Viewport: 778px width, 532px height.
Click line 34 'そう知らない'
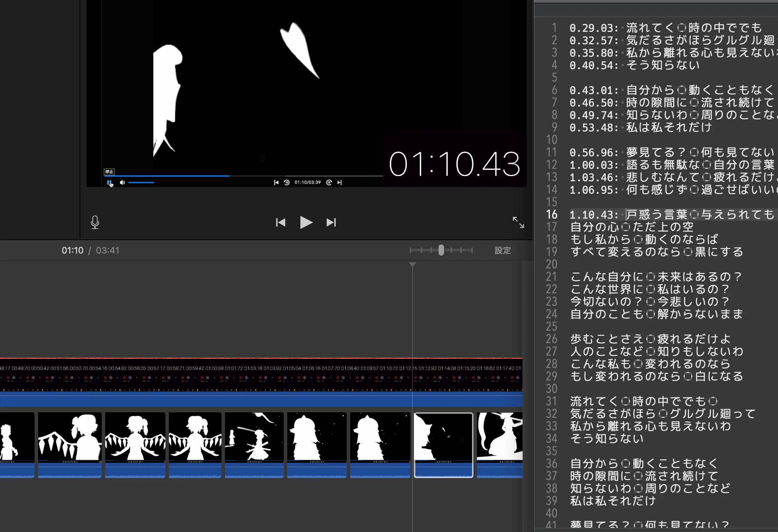coord(607,439)
